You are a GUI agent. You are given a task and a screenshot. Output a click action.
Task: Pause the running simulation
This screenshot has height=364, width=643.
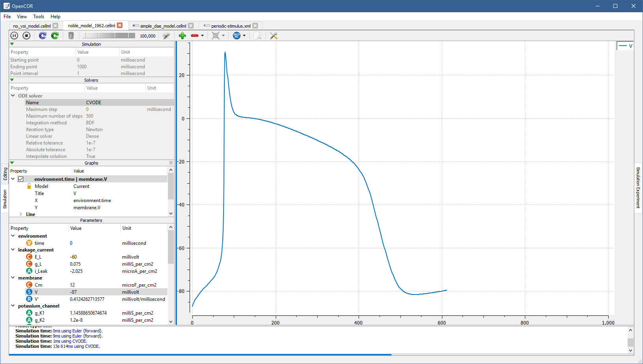14,36
